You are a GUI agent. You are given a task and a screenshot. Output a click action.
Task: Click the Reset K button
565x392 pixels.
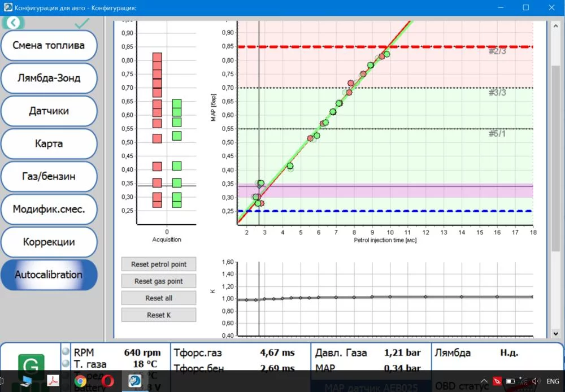pyautogui.click(x=158, y=315)
